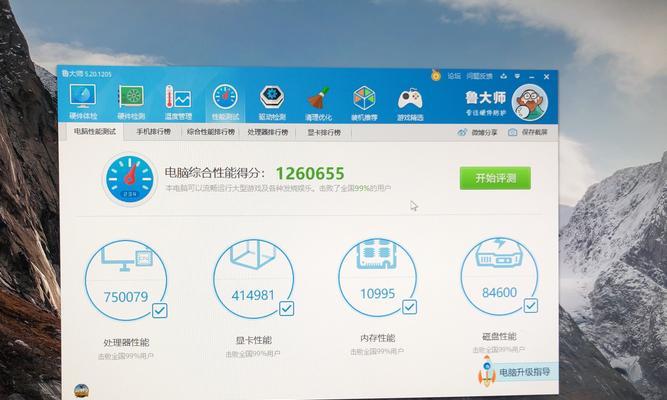Screen dimensions: 667x400
Task: Switch to the 综合性能排行榜 tab
Action: pyautogui.click(x=211, y=132)
